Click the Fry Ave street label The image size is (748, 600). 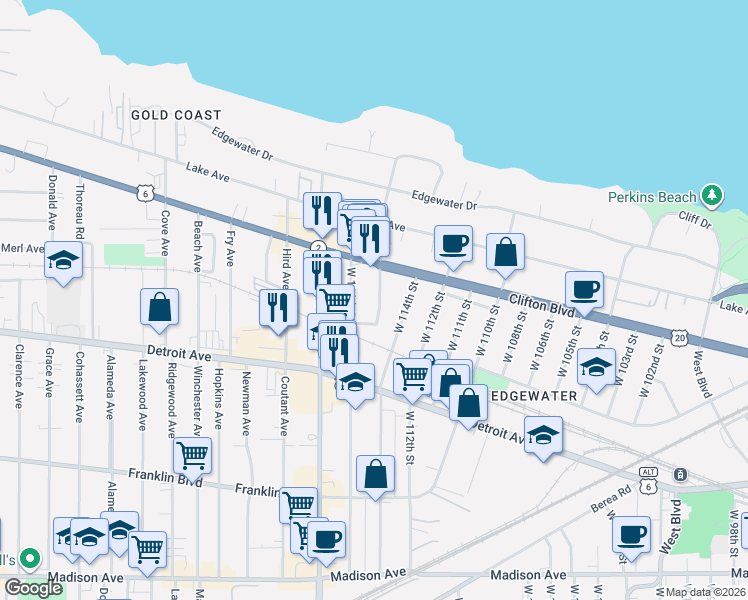230,248
